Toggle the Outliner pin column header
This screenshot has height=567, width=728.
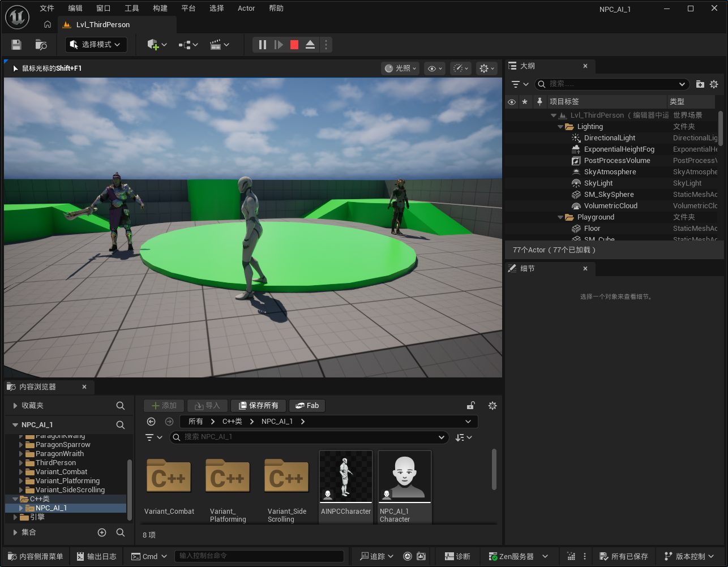tap(539, 102)
